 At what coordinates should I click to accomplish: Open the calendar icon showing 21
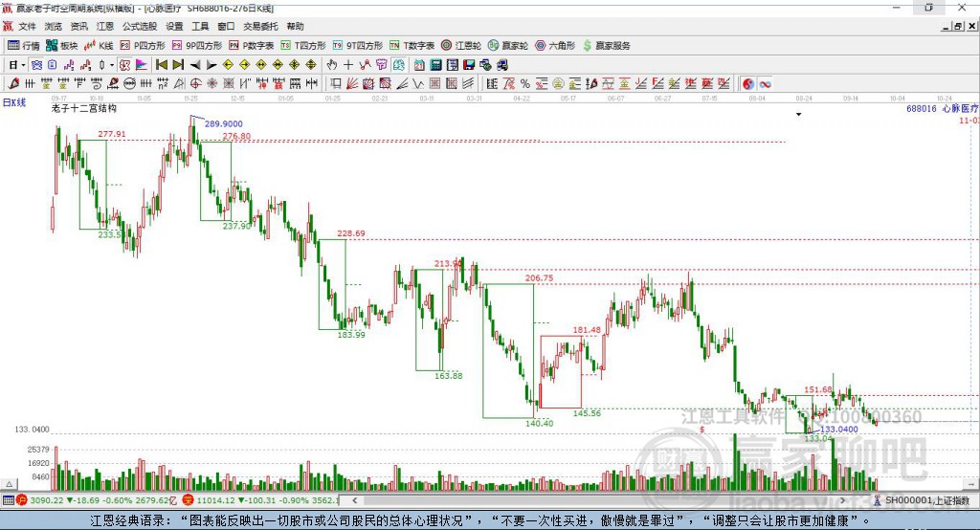(419, 65)
